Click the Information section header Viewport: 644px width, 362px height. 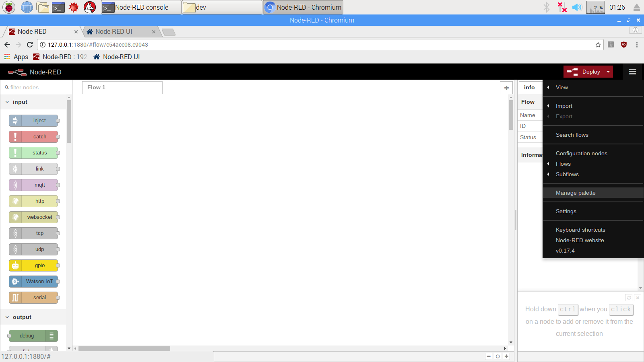530,155
